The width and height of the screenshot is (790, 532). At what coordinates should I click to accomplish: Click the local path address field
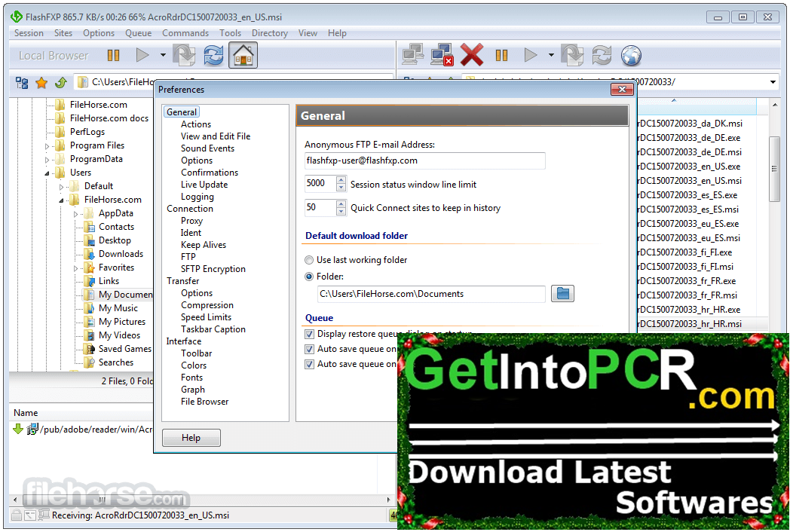click(234, 82)
